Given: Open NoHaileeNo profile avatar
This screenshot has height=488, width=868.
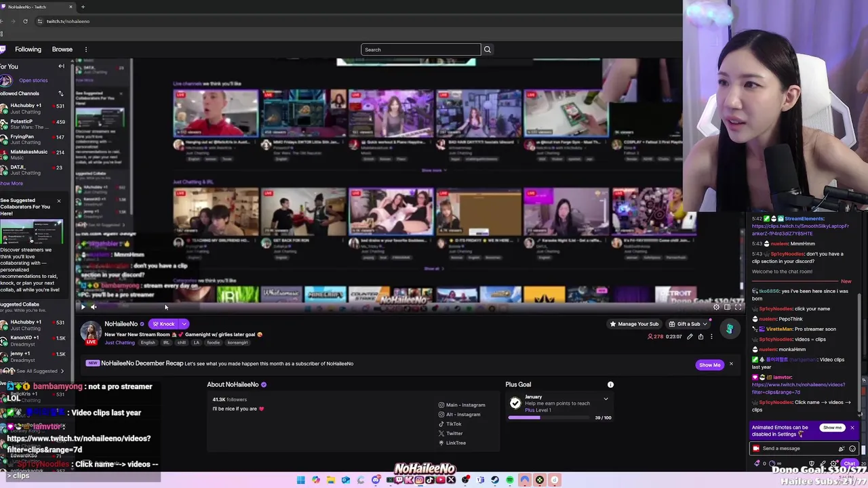Looking at the screenshot, I should 91,332.
